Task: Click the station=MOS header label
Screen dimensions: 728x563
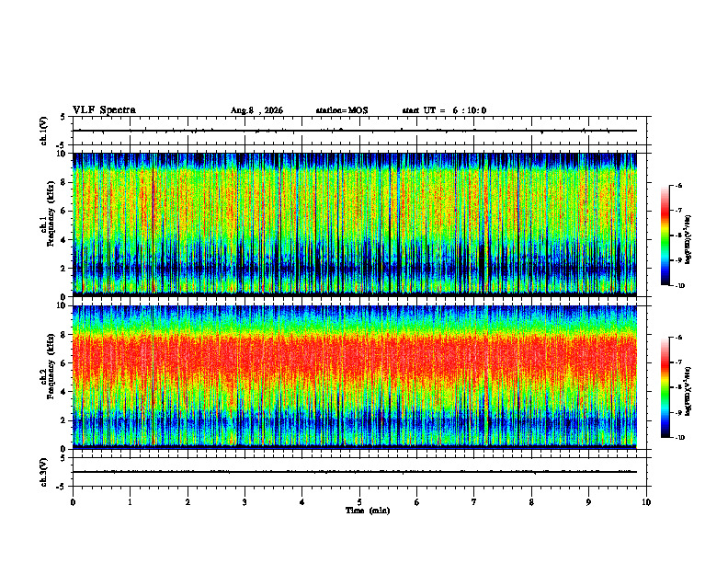Action: click(x=342, y=110)
